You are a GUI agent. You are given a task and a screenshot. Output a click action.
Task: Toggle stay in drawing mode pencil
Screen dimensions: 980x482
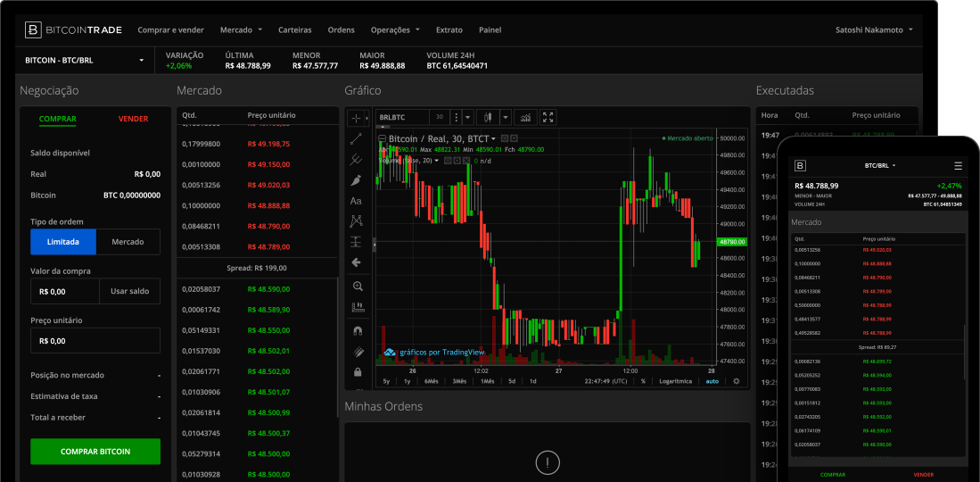point(358,351)
